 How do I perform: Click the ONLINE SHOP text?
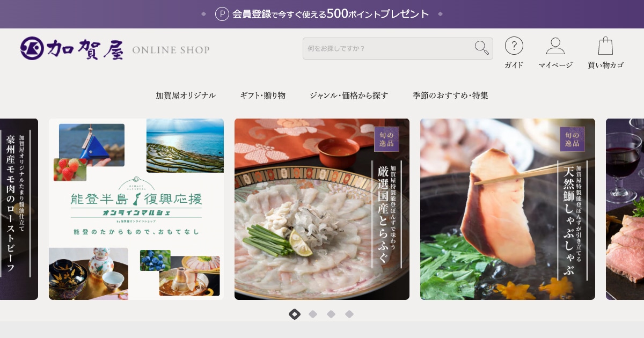(171, 50)
